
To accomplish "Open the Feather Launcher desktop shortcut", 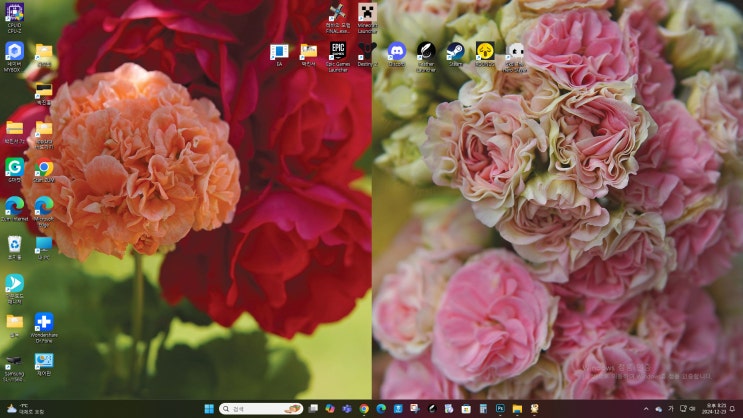I will click(x=426, y=56).
